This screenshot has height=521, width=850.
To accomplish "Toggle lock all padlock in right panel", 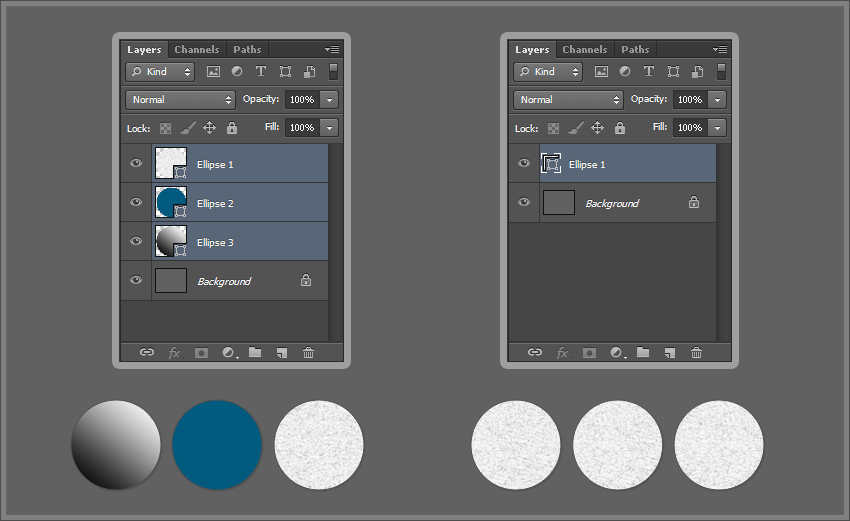I will pyautogui.click(x=620, y=128).
